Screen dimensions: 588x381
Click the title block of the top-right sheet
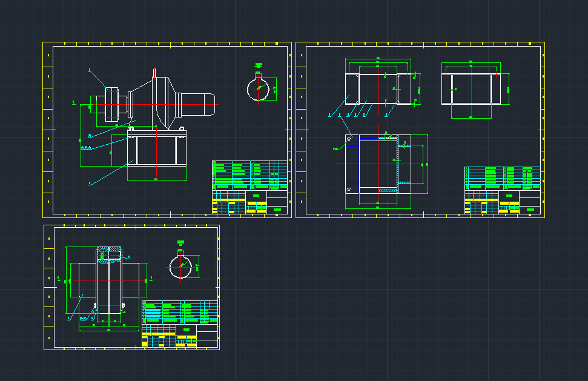coord(502,190)
